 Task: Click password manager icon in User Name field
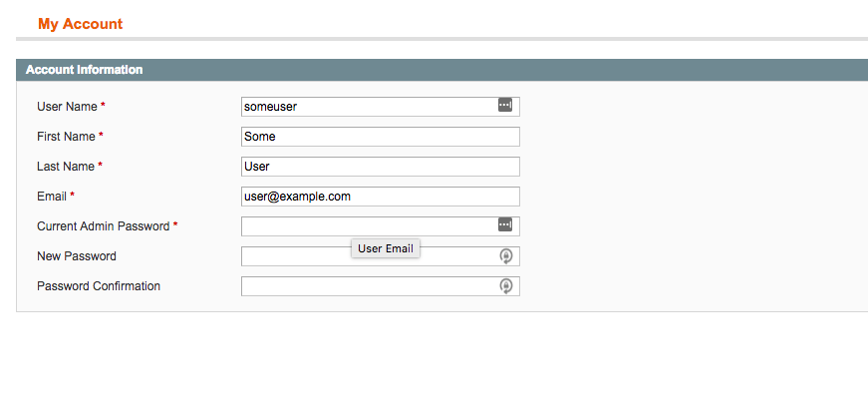click(x=505, y=106)
